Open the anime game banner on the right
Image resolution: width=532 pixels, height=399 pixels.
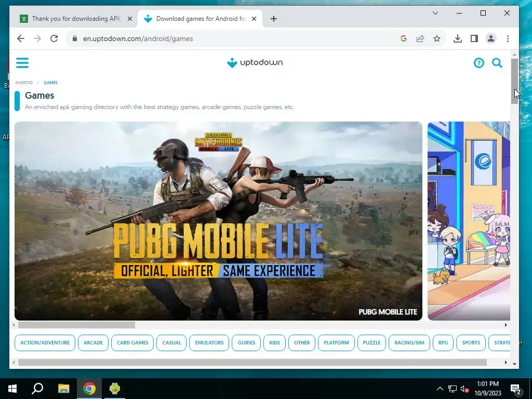[x=469, y=221]
